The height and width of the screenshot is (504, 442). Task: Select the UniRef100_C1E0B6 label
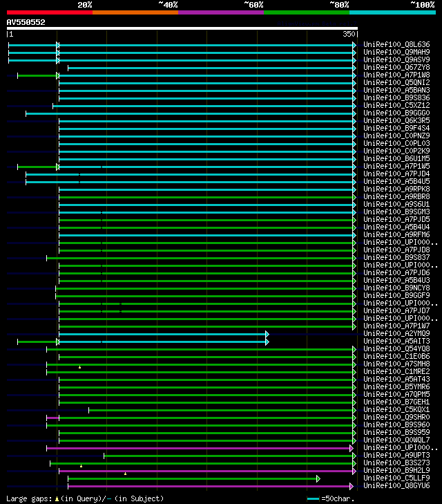point(396,357)
